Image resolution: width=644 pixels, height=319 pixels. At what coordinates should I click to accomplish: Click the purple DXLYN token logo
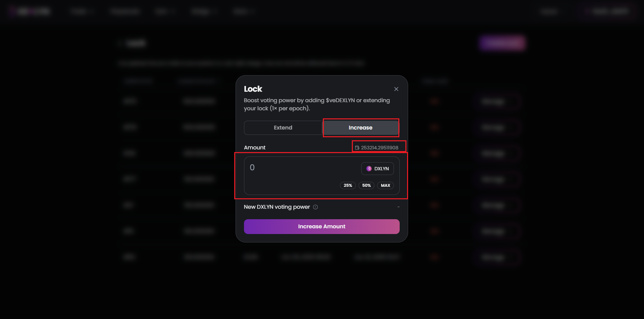coord(369,169)
